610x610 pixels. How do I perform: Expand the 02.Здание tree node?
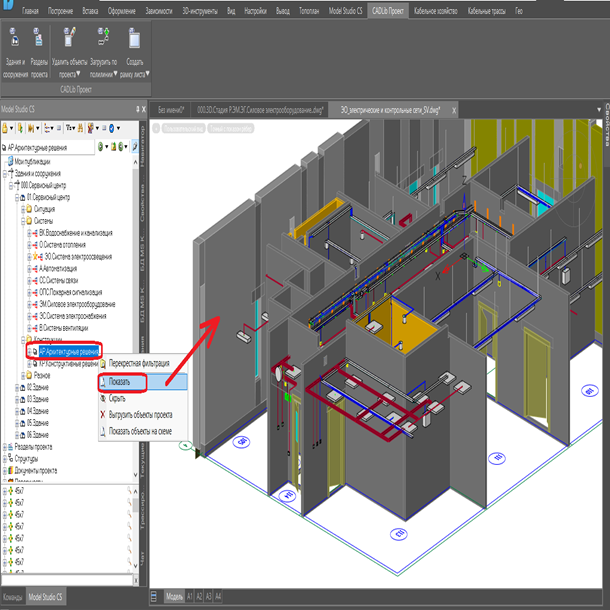(19, 387)
